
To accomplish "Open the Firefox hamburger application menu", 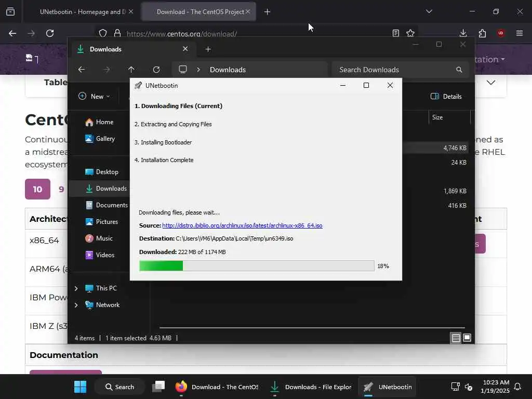I will (520, 33).
